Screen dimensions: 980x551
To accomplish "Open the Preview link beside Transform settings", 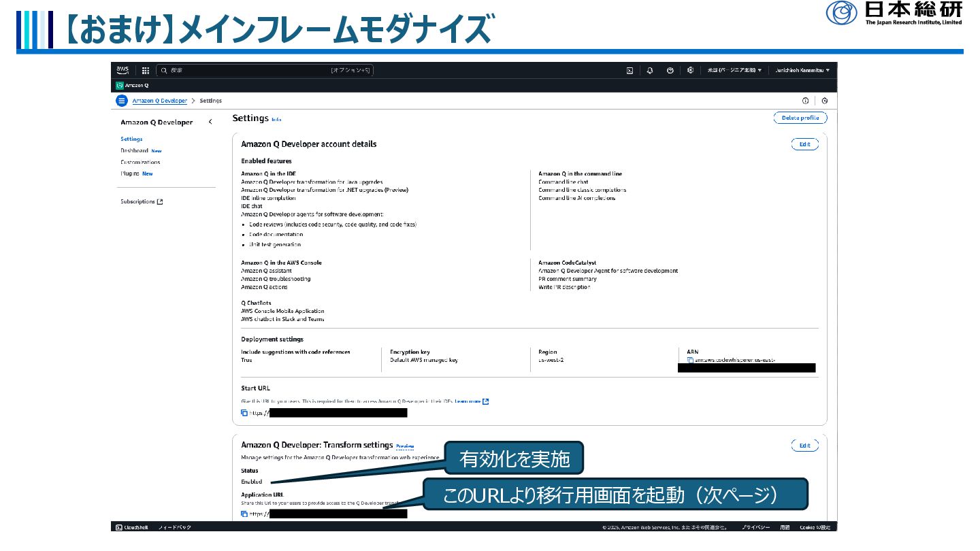I will point(405,446).
